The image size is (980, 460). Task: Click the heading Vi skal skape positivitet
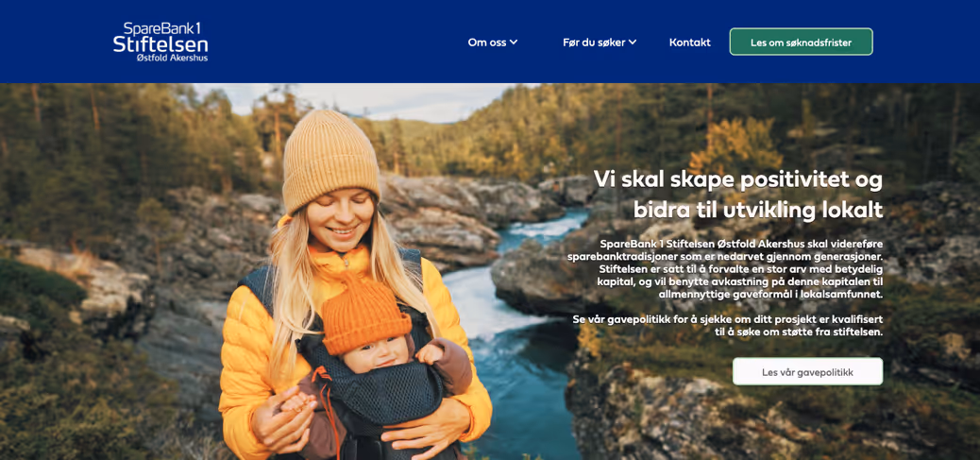pos(737,194)
